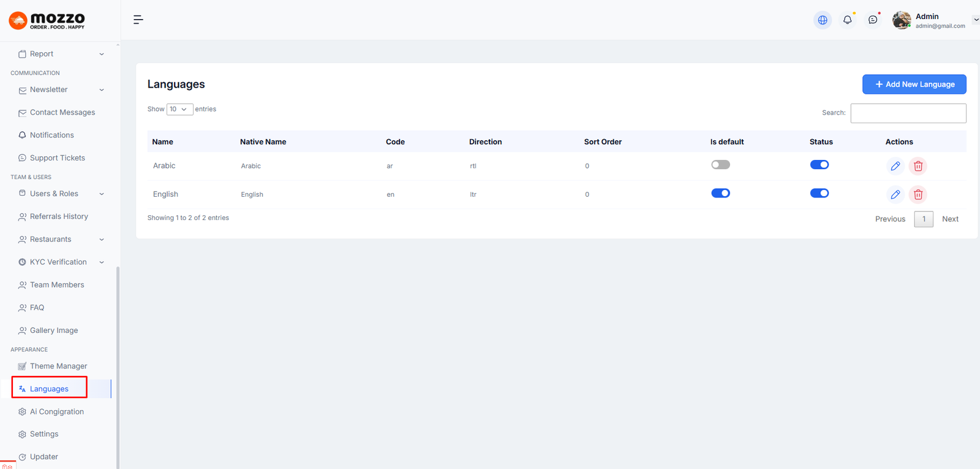Viewport: 980px width, 469px height.
Task: Turn off the Status toggle for English
Action: (819, 193)
